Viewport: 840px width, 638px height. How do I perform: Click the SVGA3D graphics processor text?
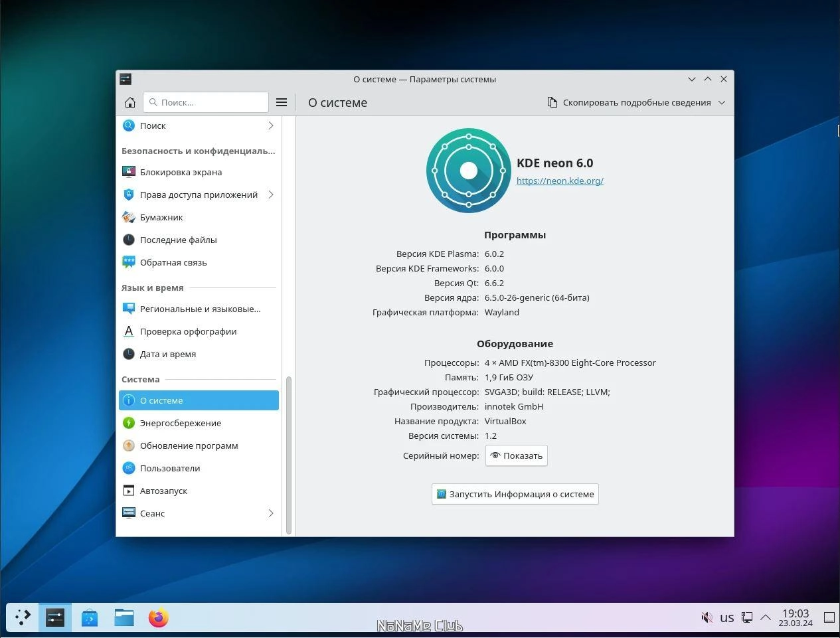pos(547,392)
